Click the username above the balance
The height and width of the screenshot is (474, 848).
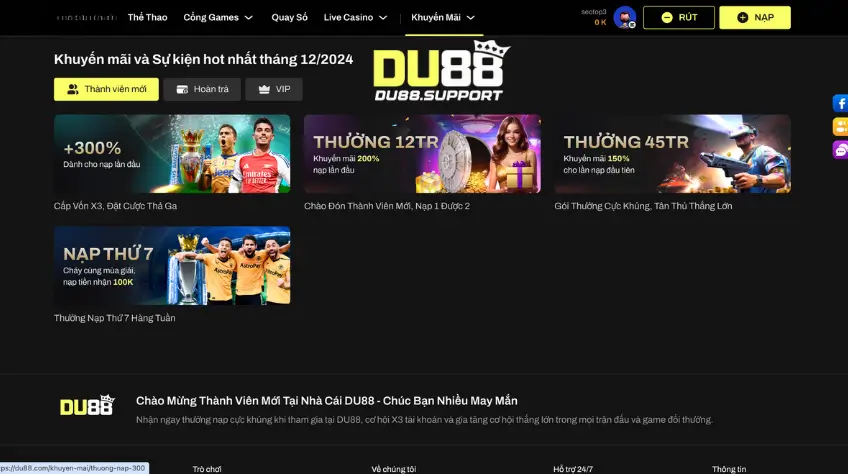pyautogui.click(x=594, y=11)
